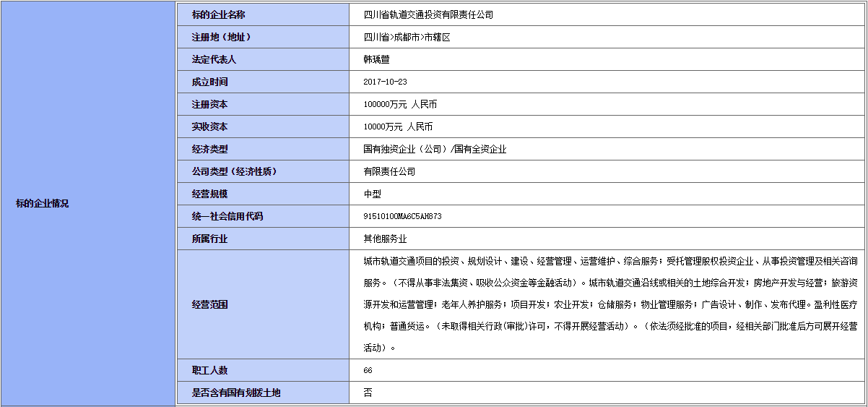Click the address 四川省>成都市>市辖区
Screen dimensions: 868x407
pyautogui.click(x=407, y=37)
